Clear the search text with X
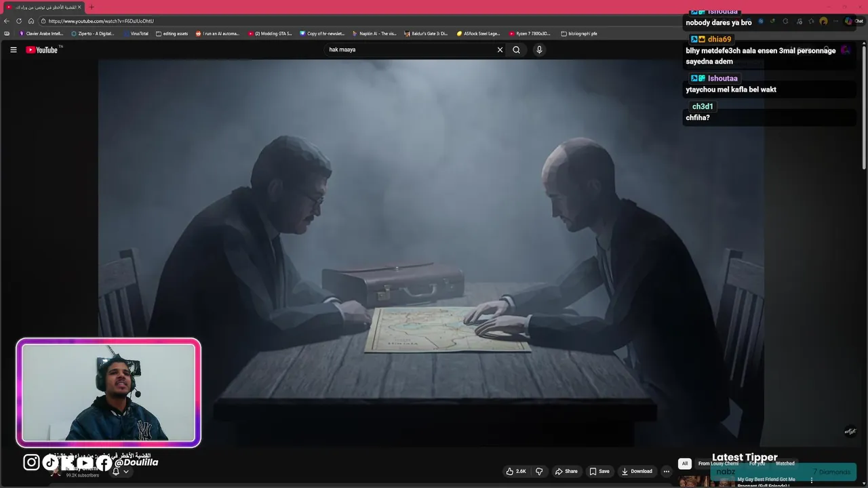Viewport: 868px width, 488px height. 500,49
